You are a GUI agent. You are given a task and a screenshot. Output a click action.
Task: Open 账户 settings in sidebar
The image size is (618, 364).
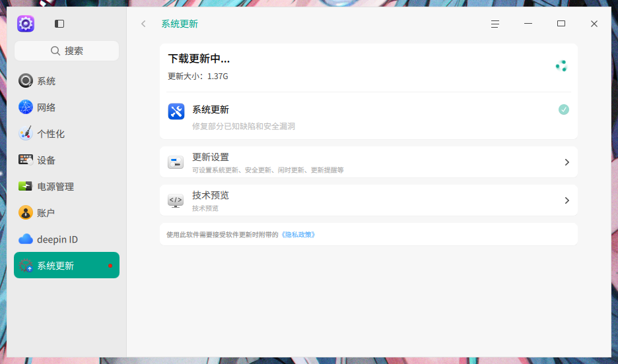(67, 213)
